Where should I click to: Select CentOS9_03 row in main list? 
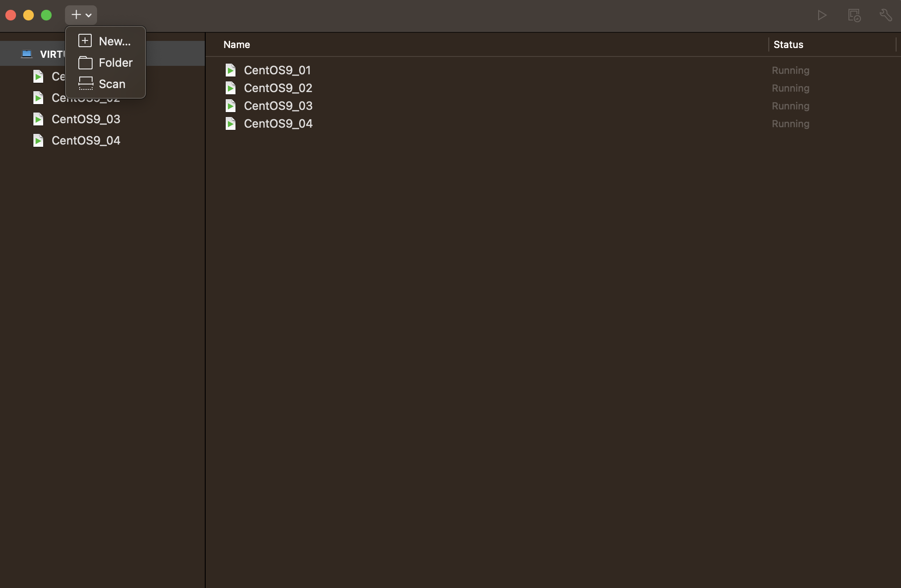click(278, 106)
